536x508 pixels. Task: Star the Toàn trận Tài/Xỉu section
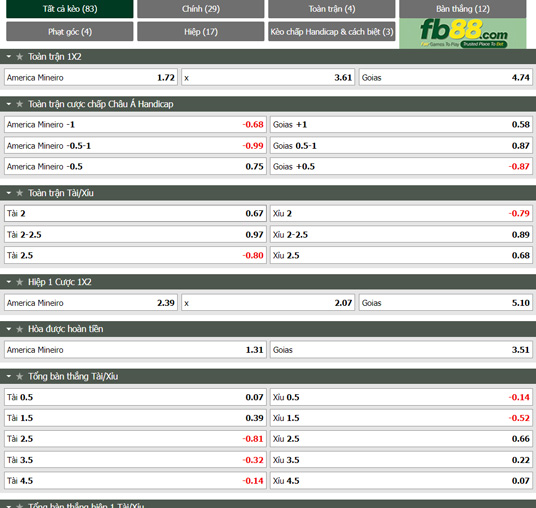tap(20, 193)
